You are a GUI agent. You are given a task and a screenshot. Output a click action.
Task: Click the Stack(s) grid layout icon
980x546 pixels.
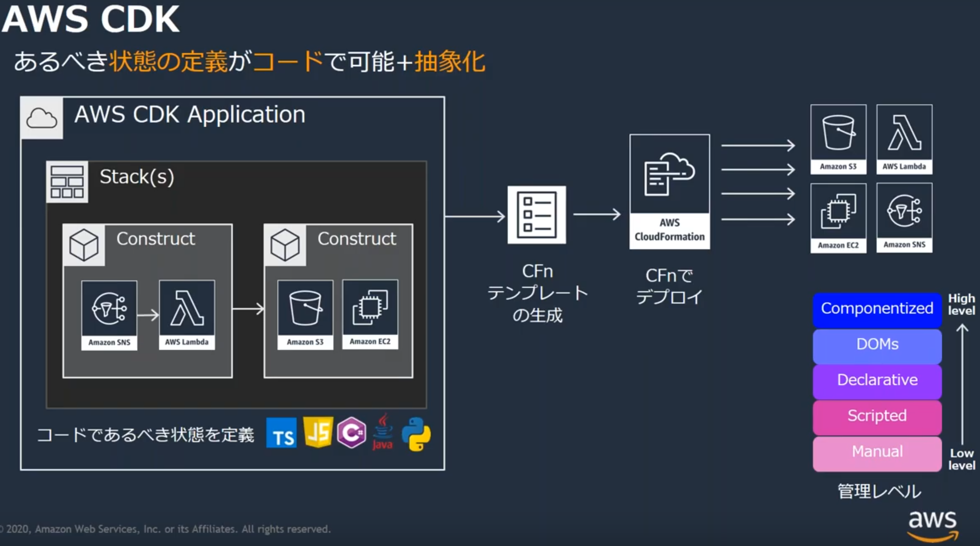click(67, 181)
